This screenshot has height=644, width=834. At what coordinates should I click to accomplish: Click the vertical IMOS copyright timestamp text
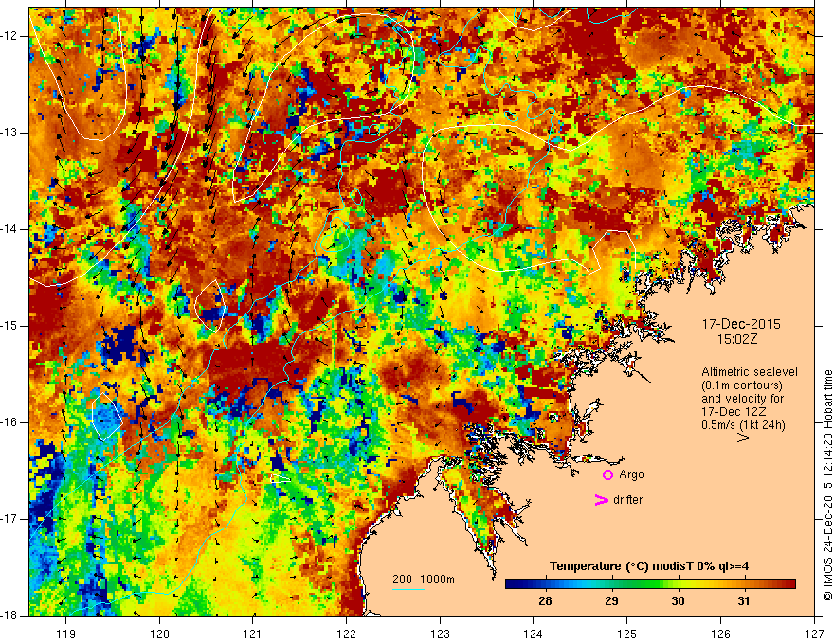tap(827, 486)
